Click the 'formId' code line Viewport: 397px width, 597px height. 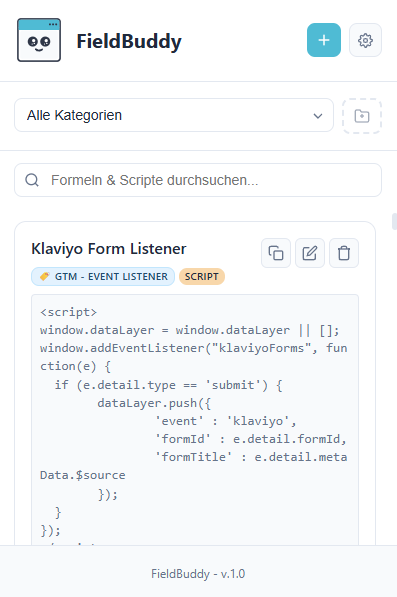click(x=251, y=439)
